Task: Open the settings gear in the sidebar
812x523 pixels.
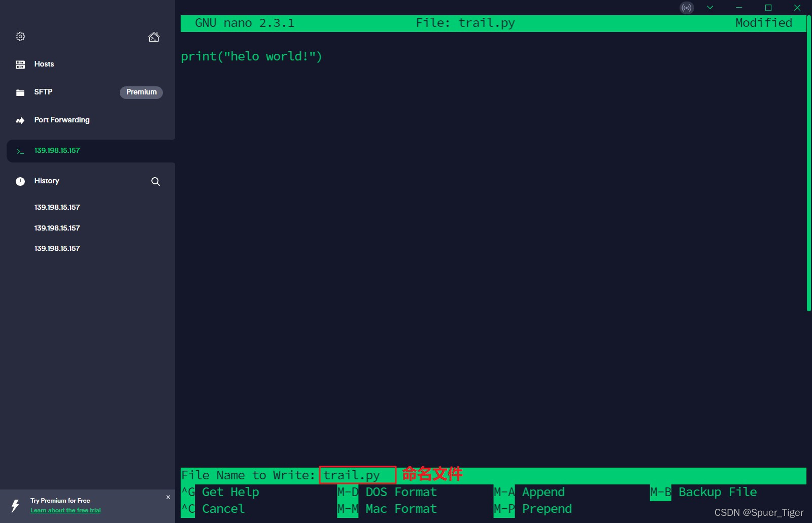Action: (20, 37)
